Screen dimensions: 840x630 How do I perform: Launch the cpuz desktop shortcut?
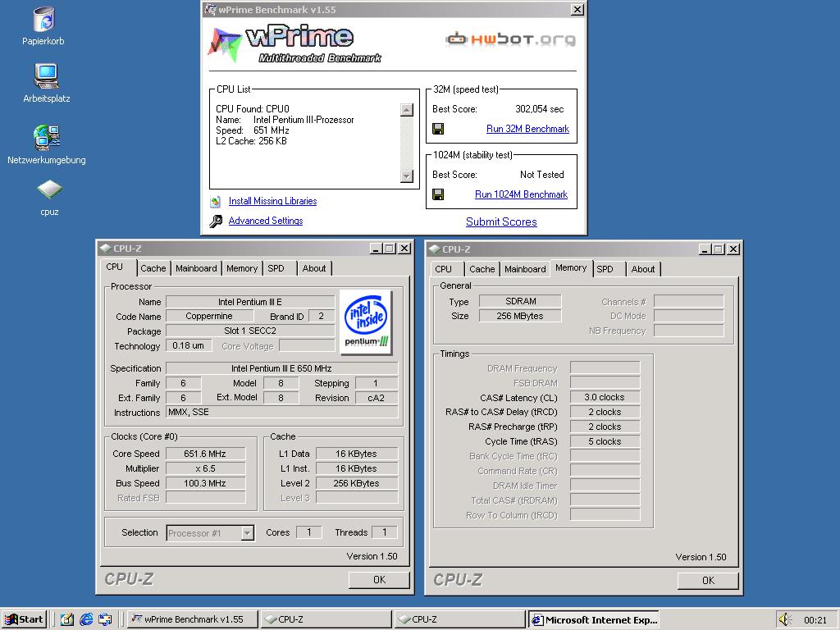tap(49, 189)
